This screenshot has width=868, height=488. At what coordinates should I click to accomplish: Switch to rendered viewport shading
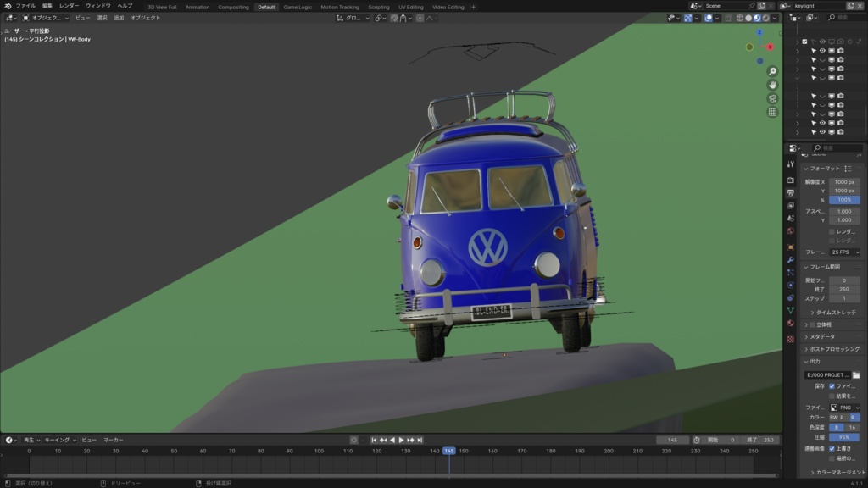click(x=766, y=19)
